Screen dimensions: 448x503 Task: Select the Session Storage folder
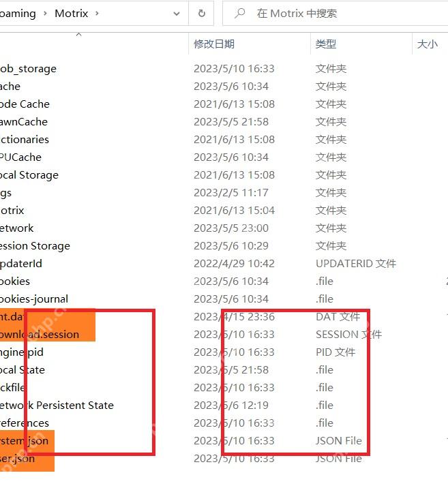(x=35, y=246)
